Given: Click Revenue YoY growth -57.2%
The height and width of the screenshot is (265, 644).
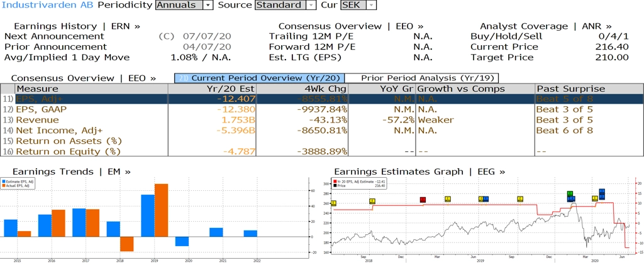Looking at the screenshot, I should click(398, 120).
